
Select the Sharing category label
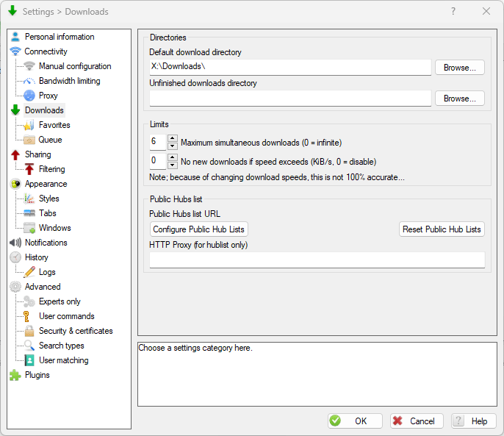[38, 154]
